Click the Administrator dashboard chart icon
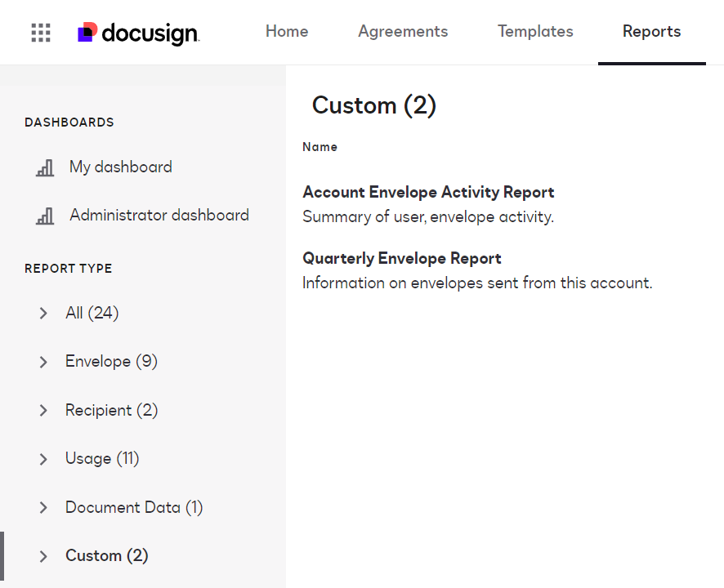Screen dimensions: 724x588 pos(45,216)
